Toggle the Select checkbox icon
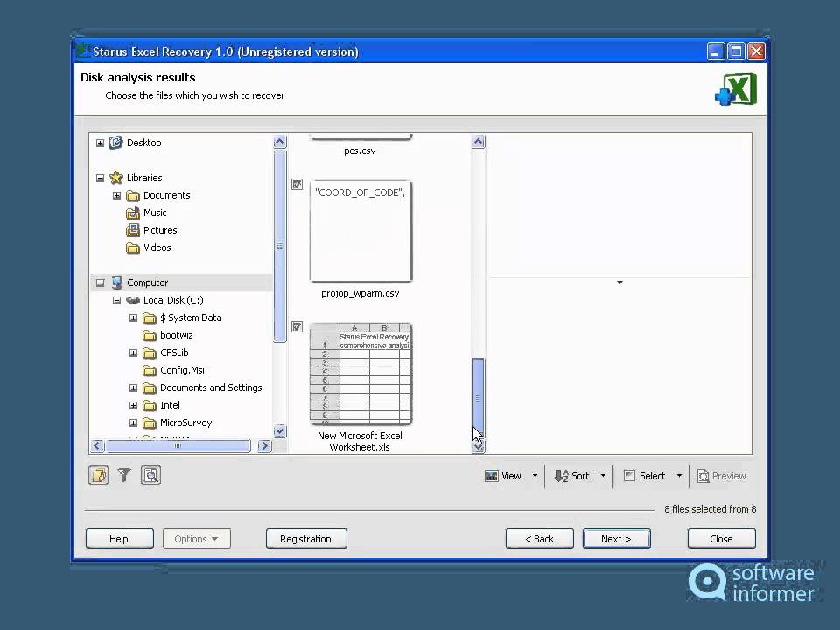This screenshot has width=840, height=630. [x=629, y=476]
